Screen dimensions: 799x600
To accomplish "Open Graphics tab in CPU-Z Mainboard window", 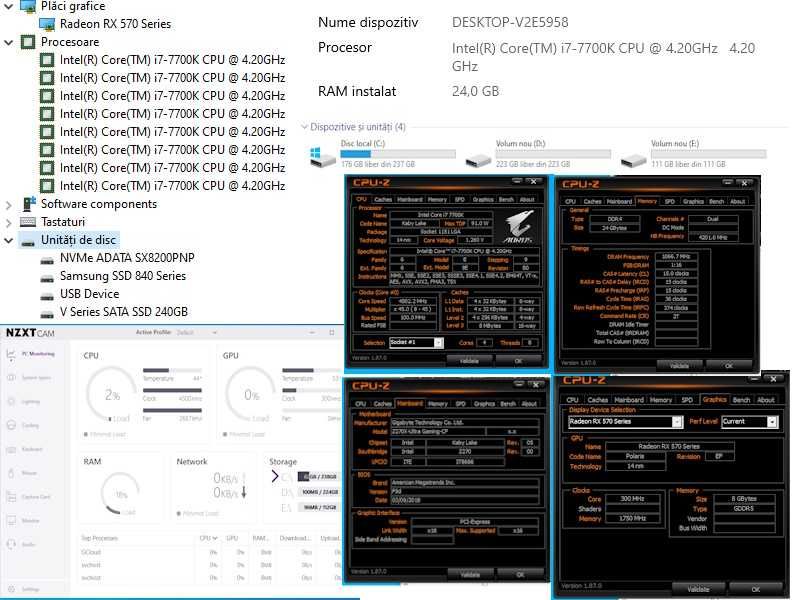I will pyautogui.click(x=484, y=404).
